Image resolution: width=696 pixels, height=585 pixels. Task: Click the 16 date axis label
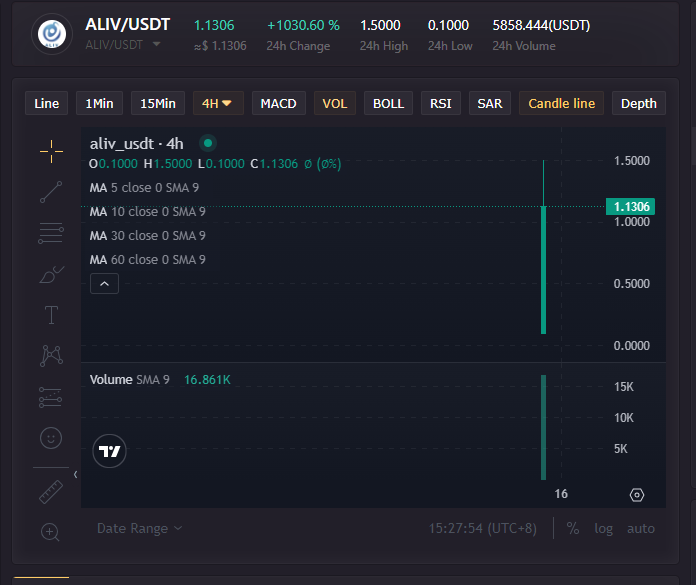coord(561,494)
